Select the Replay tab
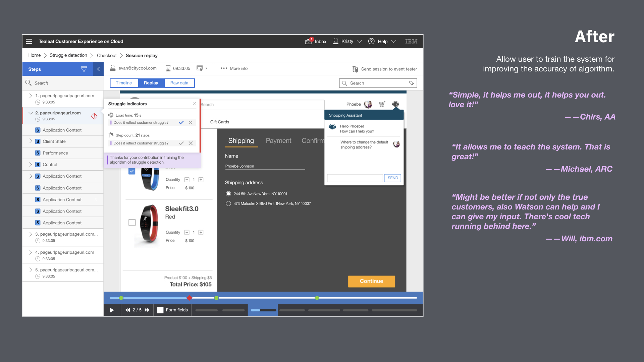644x362 pixels. [x=151, y=83]
